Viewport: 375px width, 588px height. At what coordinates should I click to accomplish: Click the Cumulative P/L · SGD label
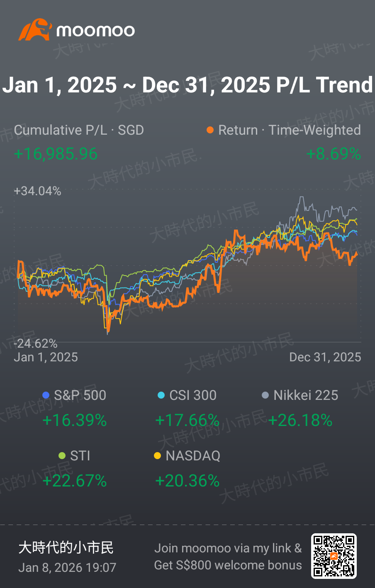click(x=79, y=130)
